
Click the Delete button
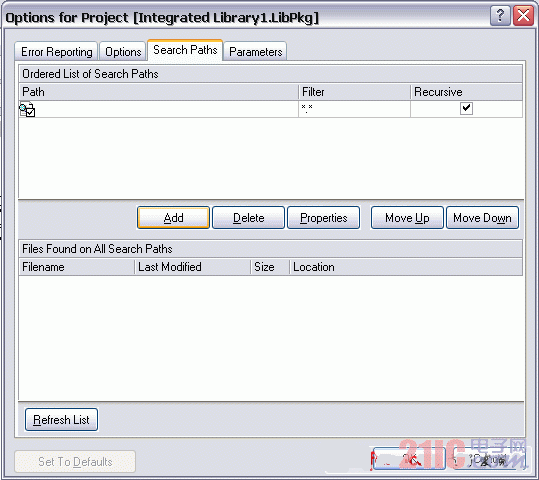[x=249, y=218]
